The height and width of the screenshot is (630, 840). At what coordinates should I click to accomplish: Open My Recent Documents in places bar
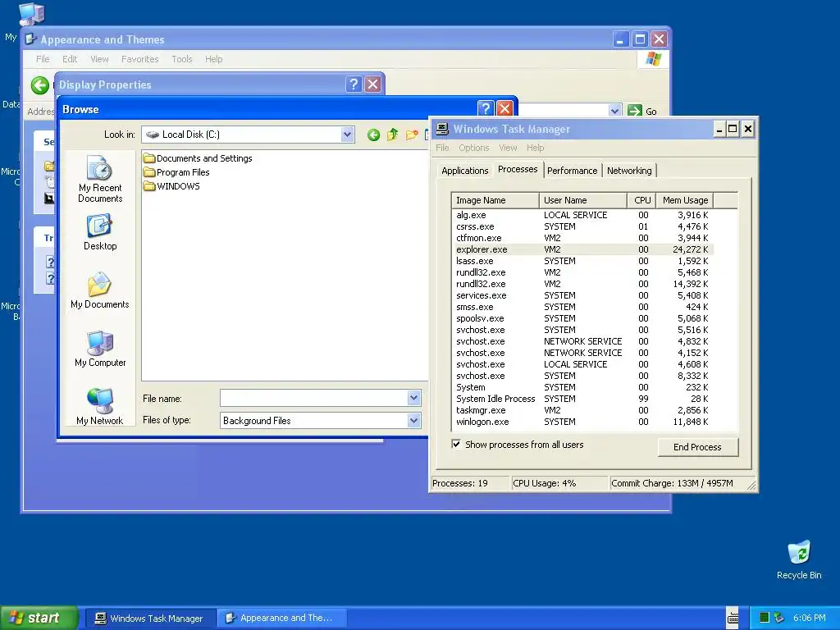tap(99, 179)
